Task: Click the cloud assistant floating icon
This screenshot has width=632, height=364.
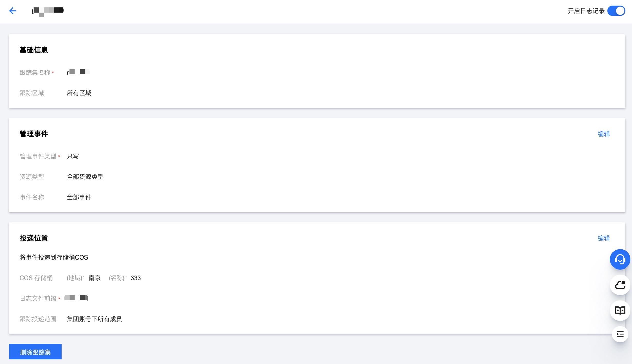Action: click(620, 285)
